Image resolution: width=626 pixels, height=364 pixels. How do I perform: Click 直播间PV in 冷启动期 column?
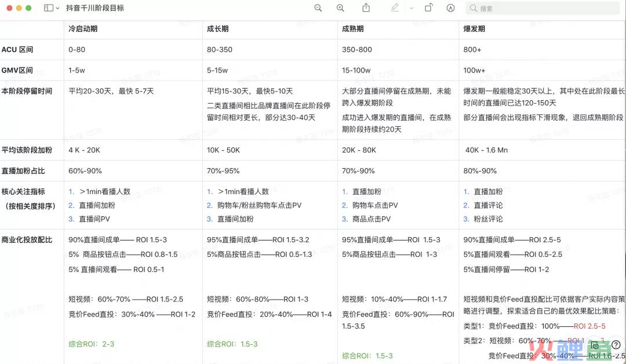tap(94, 219)
